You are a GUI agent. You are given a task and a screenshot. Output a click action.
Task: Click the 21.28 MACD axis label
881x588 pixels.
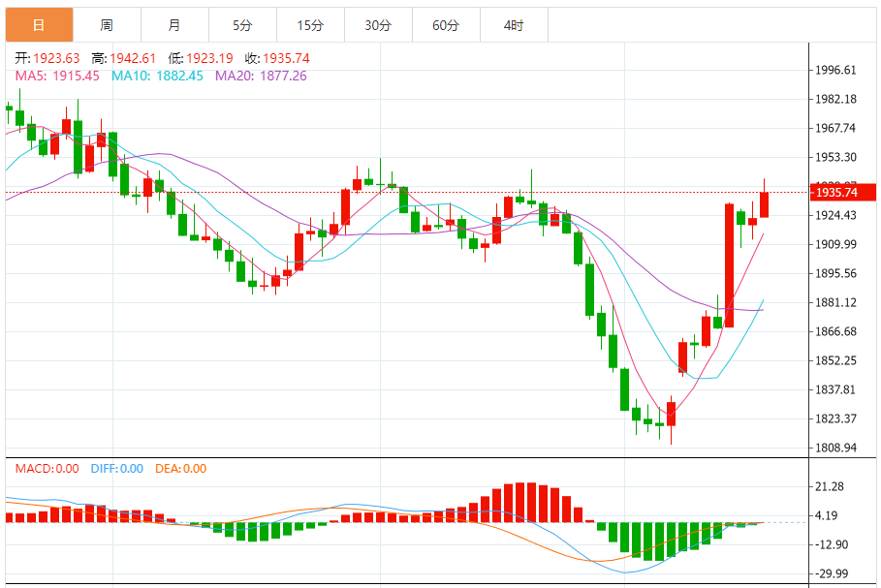click(x=830, y=486)
